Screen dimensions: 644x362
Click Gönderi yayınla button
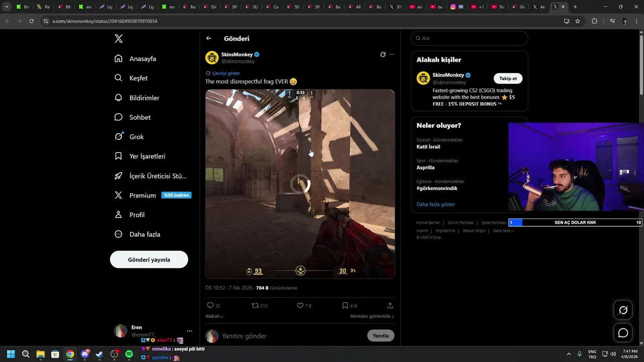(x=149, y=260)
